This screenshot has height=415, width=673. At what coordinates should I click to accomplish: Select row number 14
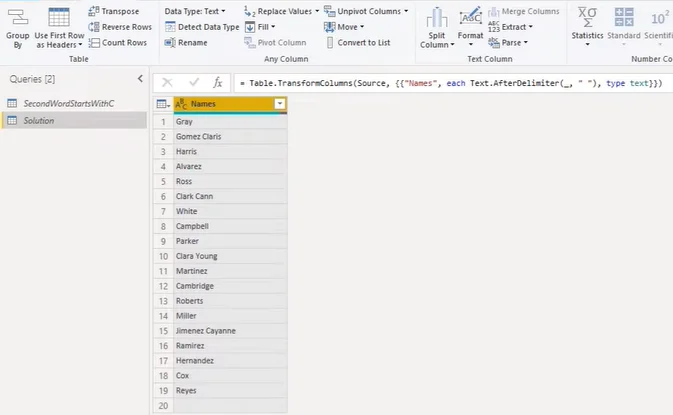[163, 316]
